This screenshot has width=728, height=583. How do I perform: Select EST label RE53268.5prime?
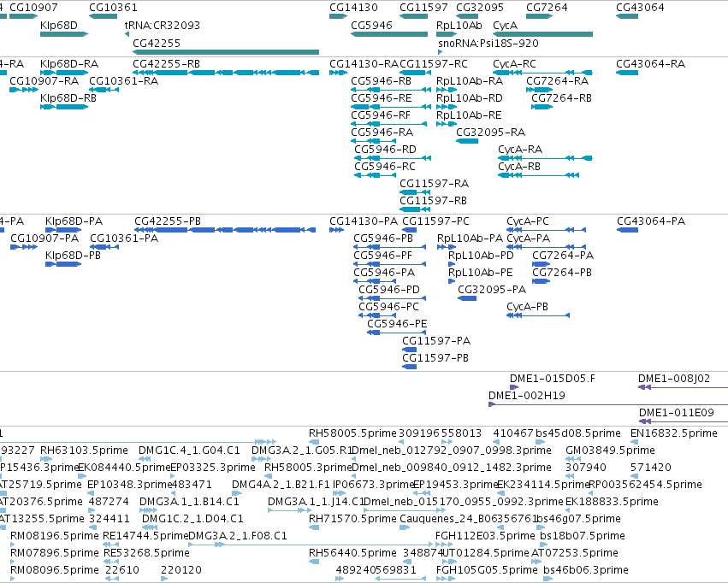click(145, 553)
